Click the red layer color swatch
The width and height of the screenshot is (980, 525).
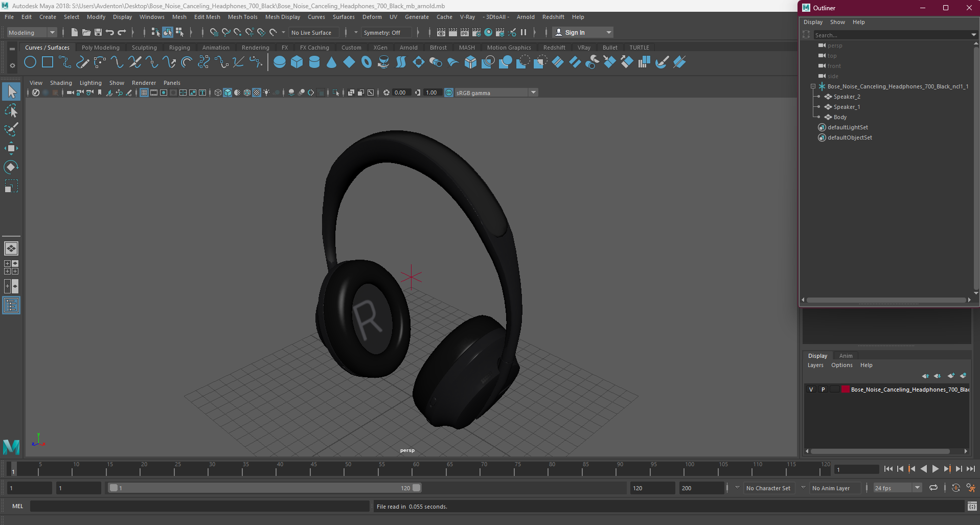tap(845, 390)
